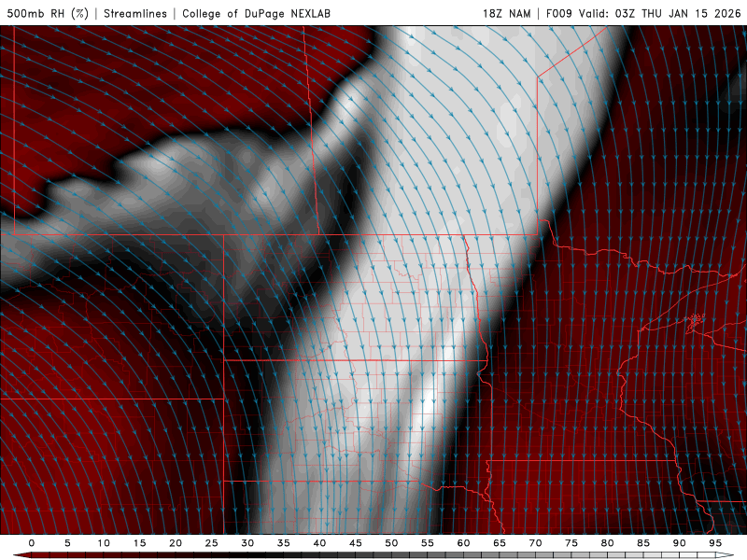Select the "40" colorbar scale label
Viewport: 747px width, 560px height.
pos(319,543)
